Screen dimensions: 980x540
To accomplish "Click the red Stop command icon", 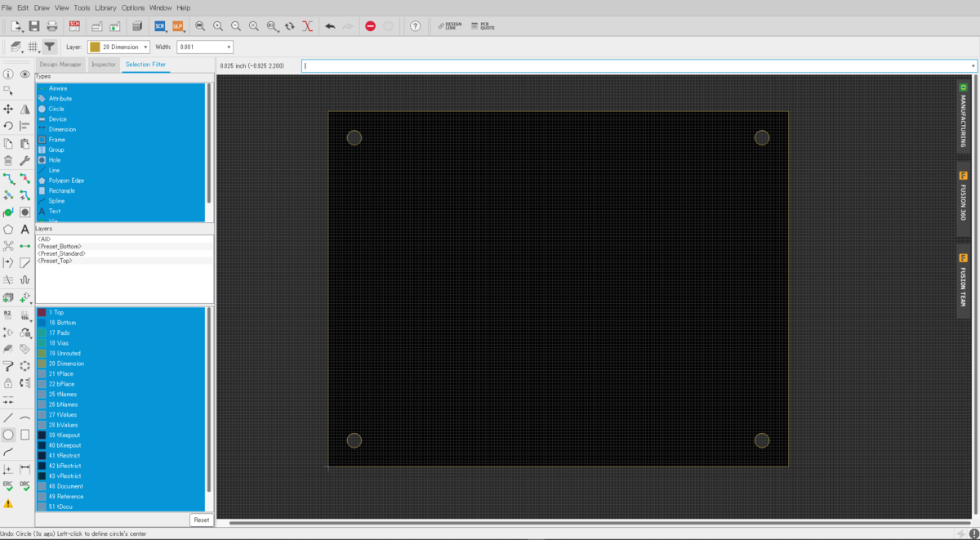I will [370, 26].
